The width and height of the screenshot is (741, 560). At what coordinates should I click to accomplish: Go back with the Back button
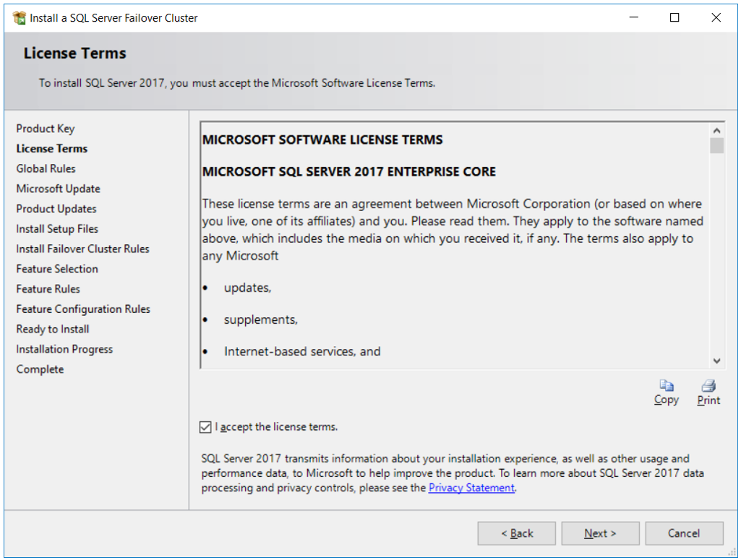pos(516,533)
